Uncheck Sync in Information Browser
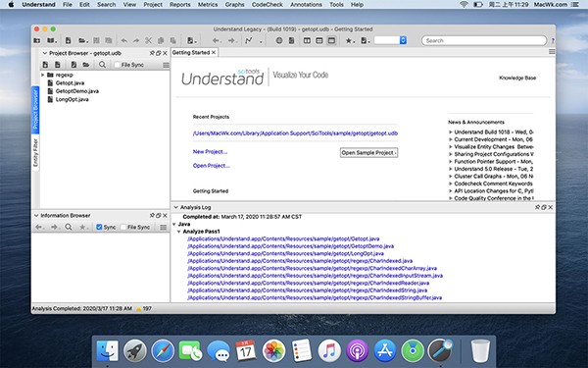Screen dimensions: 588x368 (99, 227)
